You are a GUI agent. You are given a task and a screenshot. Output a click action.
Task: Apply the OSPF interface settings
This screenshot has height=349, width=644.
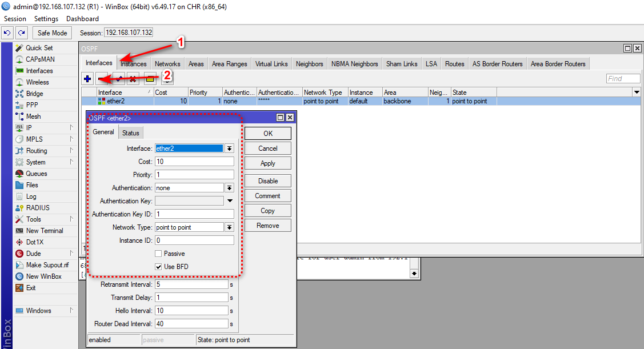[x=267, y=163]
